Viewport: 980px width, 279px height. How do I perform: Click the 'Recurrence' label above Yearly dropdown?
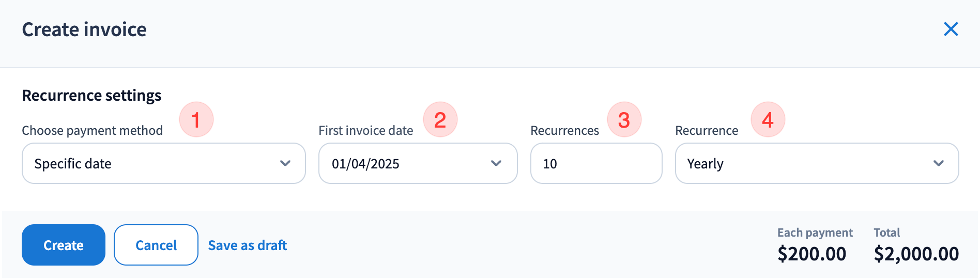[x=706, y=131]
